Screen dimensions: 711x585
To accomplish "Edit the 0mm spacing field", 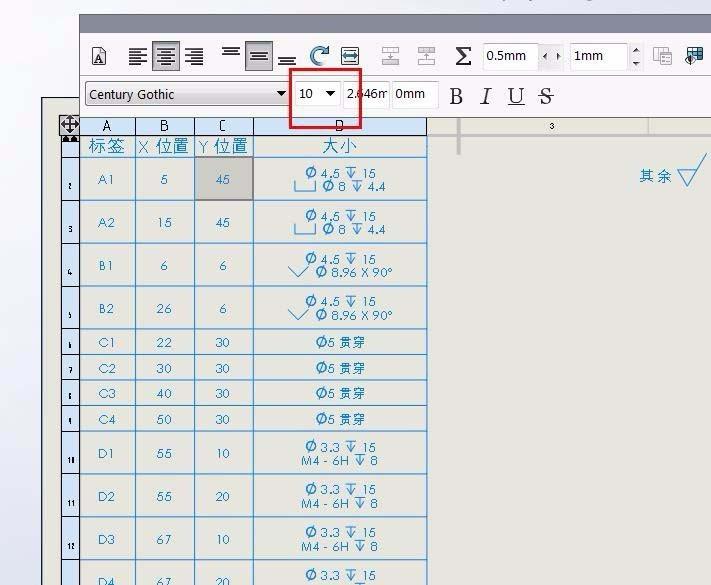I will [x=415, y=94].
